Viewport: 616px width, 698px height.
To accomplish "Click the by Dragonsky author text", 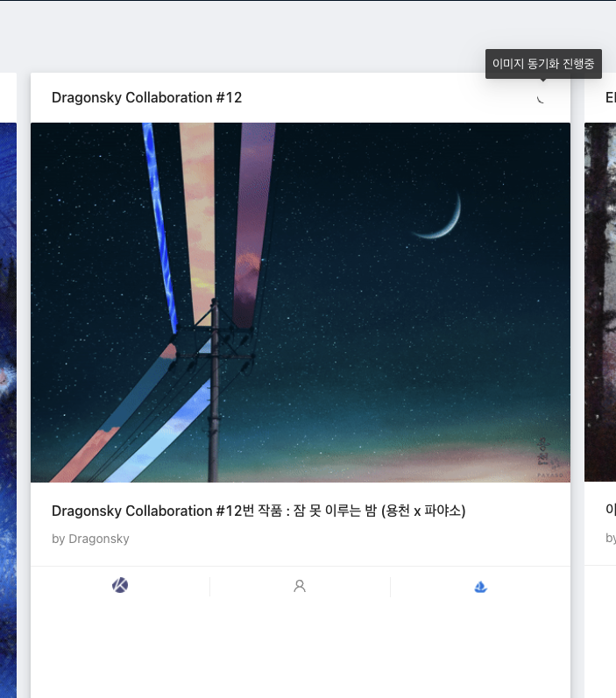I will coord(90,539).
